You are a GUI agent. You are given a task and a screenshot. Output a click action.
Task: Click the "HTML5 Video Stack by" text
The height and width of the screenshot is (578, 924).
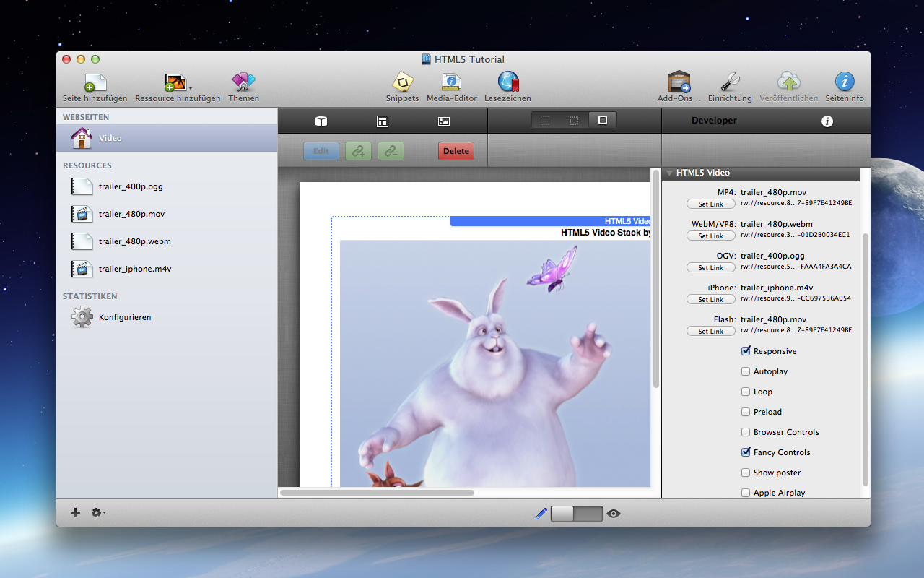pos(606,233)
